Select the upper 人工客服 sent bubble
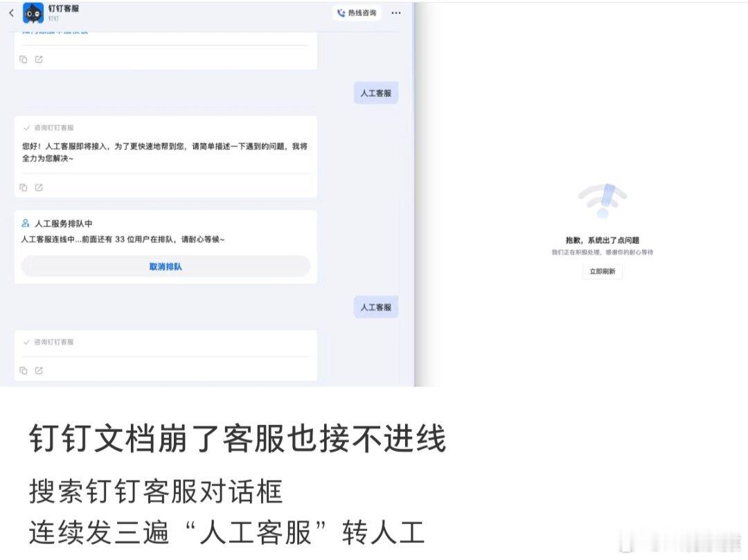This screenshot has height=560, width=748. 375,92
